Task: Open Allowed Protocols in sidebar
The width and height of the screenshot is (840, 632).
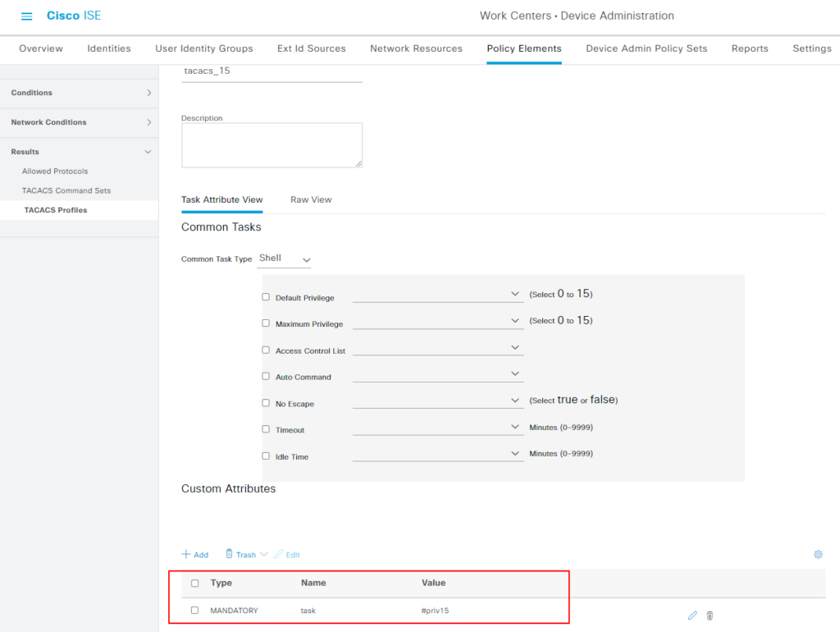Action: [55, 172]
